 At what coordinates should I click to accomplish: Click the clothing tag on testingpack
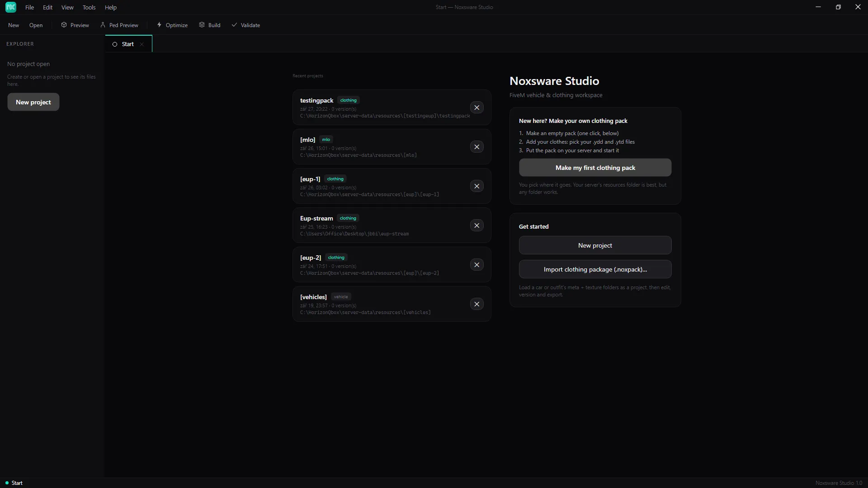pyautogui.click(x=348, y=100)
